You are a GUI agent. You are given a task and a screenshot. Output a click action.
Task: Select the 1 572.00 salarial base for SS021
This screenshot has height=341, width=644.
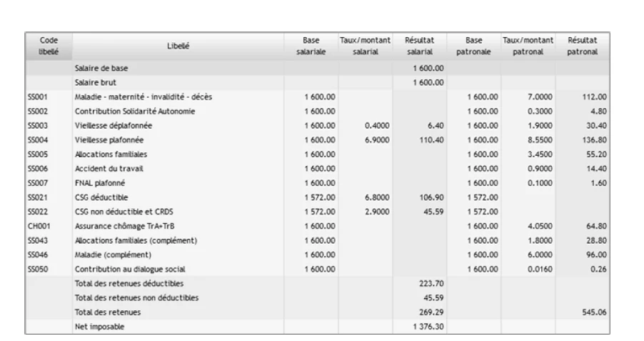click(x=320, y=198)
